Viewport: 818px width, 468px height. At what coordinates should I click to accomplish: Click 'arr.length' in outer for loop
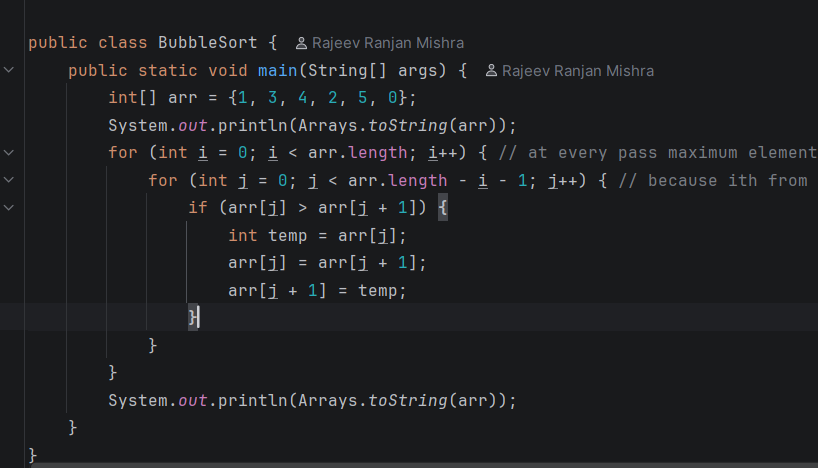357,153
